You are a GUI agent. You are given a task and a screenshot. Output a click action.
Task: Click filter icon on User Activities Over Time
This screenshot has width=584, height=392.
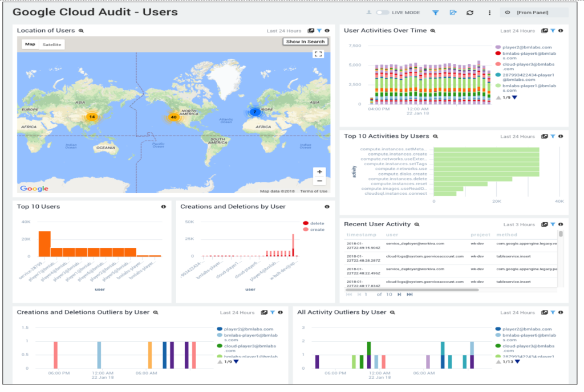click(x=553, y=31)
